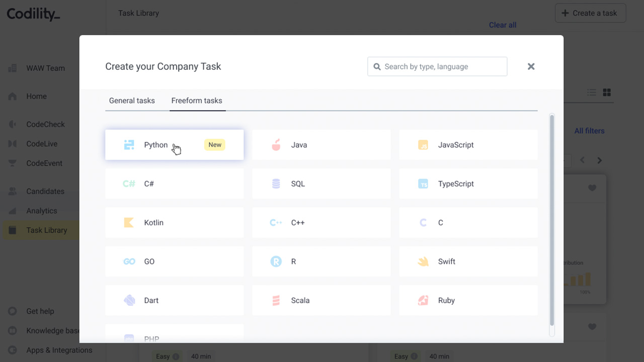The height and width of the screenshot is (362, 644).
Task: Pick the JavaScript JS icon
Action: (x=423, y=145)
